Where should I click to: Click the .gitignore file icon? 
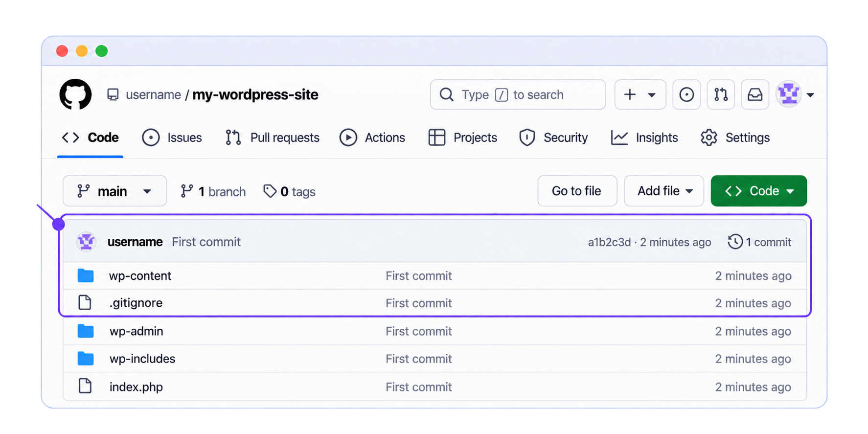[85, 302]
